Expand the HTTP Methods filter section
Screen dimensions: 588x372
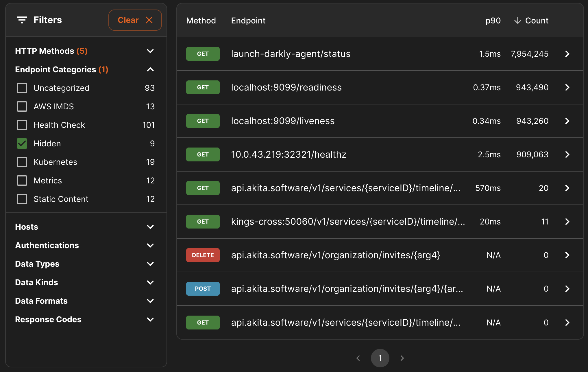click(150, 51)
